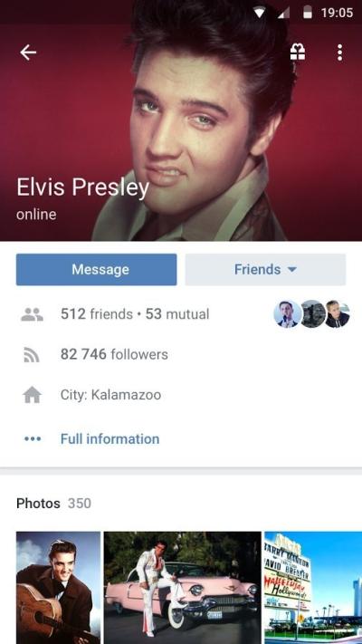Screen dimensions: 362x644
Task: Open the first mutual friend avatar
Action: tap(287, 314)
